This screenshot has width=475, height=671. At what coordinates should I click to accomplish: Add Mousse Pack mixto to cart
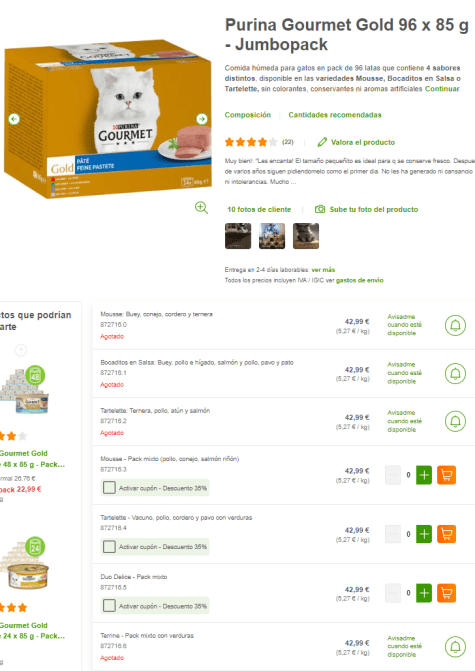pyautogui.click(x=446, y=475)
